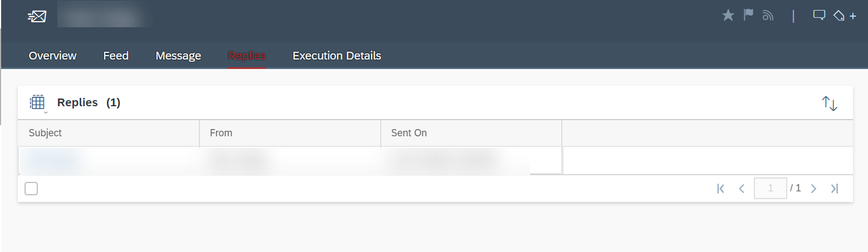Switch to the Feed tab
The height and width of the screenshot is (252, 868).
(116, 56)
